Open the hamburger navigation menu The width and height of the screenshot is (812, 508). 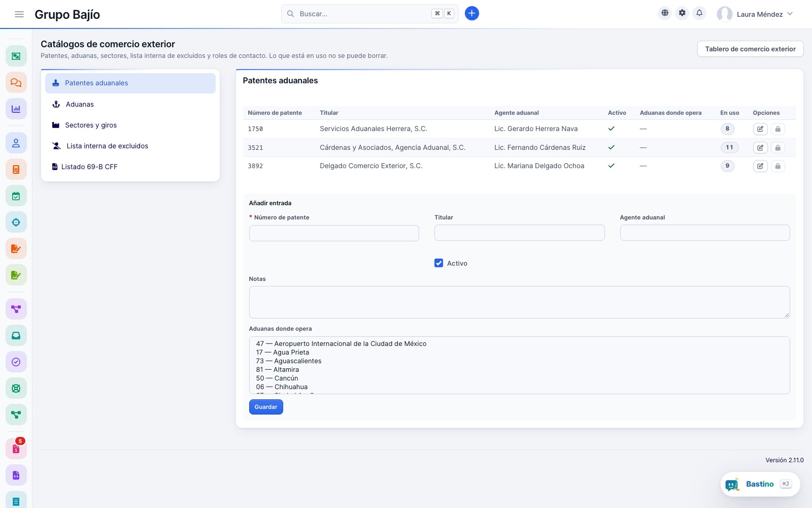click(x=19, y=14)
